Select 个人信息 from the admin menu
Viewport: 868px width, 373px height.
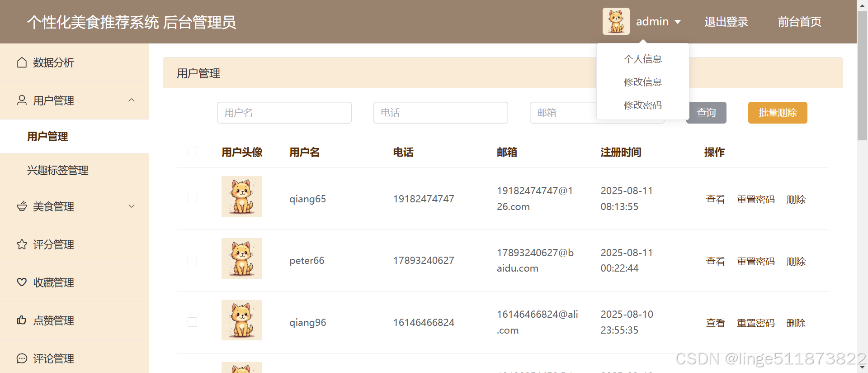642,59
